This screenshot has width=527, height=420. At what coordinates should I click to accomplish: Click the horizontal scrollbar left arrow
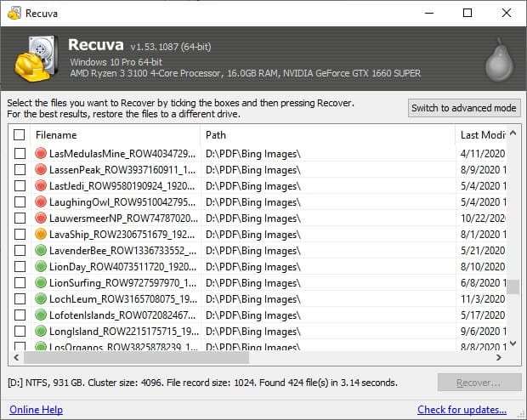point(16,357)
